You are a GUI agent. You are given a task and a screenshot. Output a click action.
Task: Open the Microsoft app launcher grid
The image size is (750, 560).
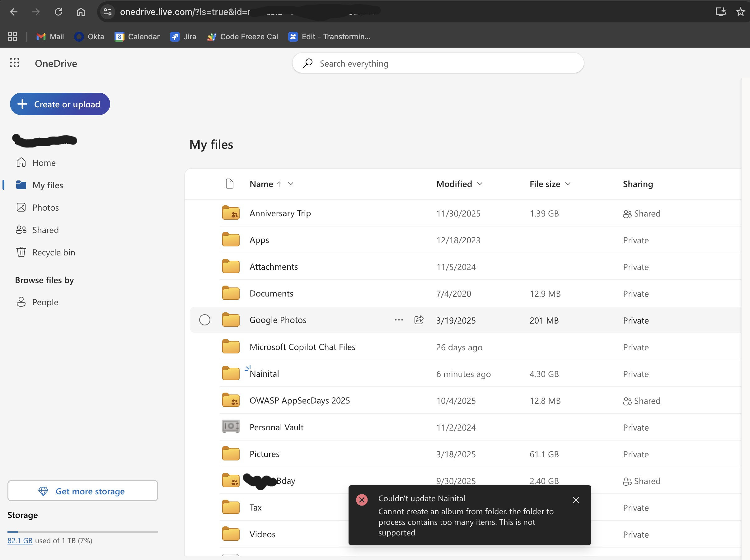pos(15,63)
